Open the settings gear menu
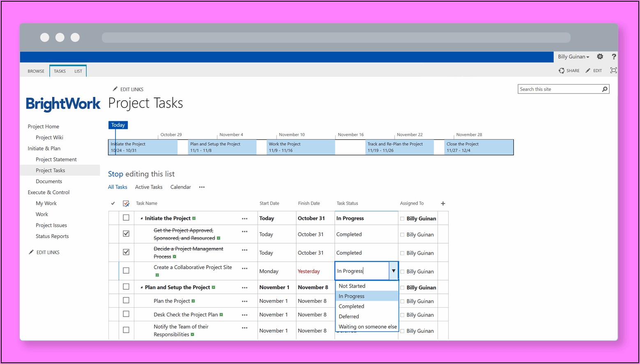Image resolution: width=640 pixels, height=364 pixels. [x=600, y=57]
